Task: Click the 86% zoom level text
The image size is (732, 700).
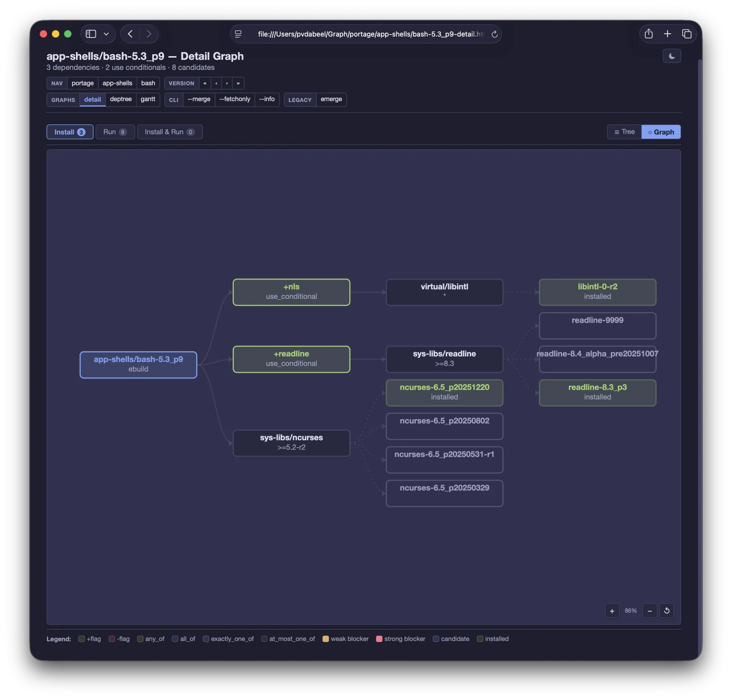Action: (x=631, y=611)
